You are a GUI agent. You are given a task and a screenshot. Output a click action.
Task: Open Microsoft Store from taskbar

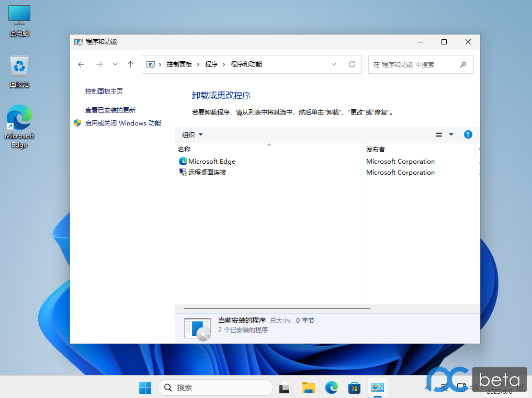pos(355,388)
